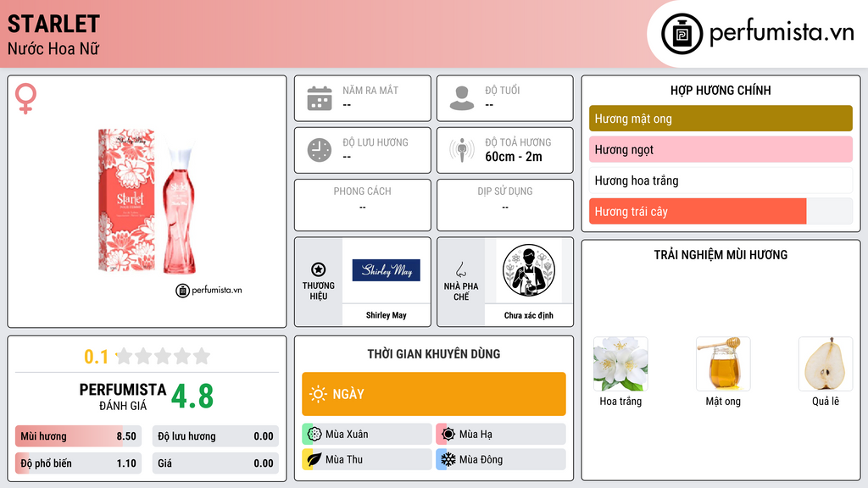Click the star badge icon above Thương hiệu

tap(319, 269)
